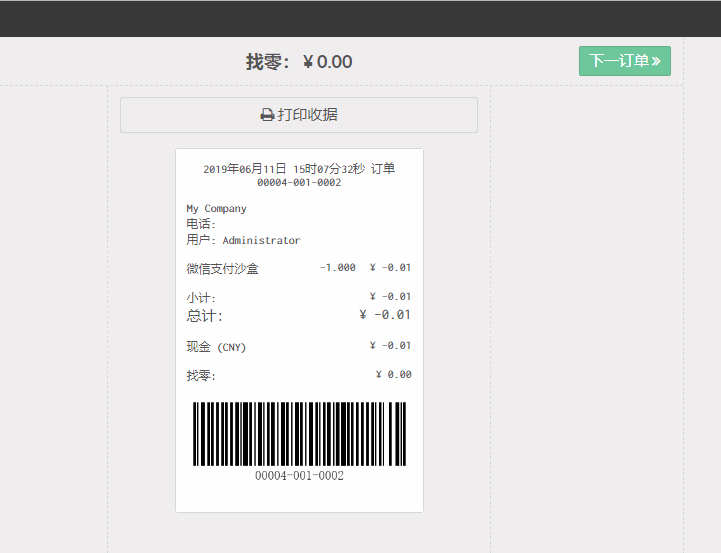The height and width of the screenshot is (553, 721).
Task: Click the 找零 change label on receipt
Action: [x=201, y=376]
